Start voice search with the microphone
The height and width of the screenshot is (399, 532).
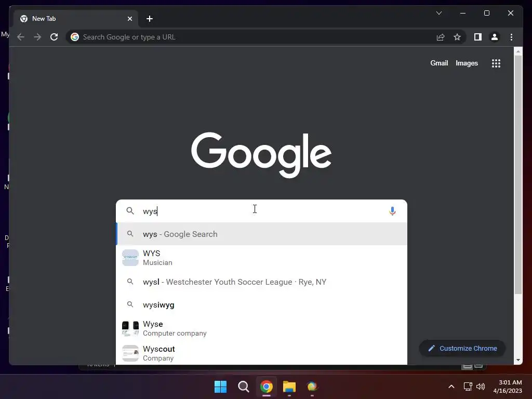(x=392, y=211)
